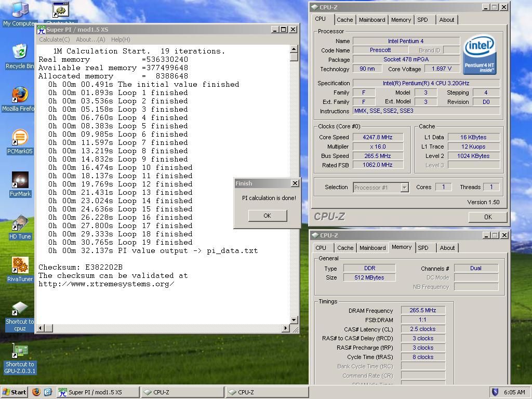Screen dimensions: 532x399
Task: Click OK button in upper CPU-Z window
Action: (x=488, y=217)
